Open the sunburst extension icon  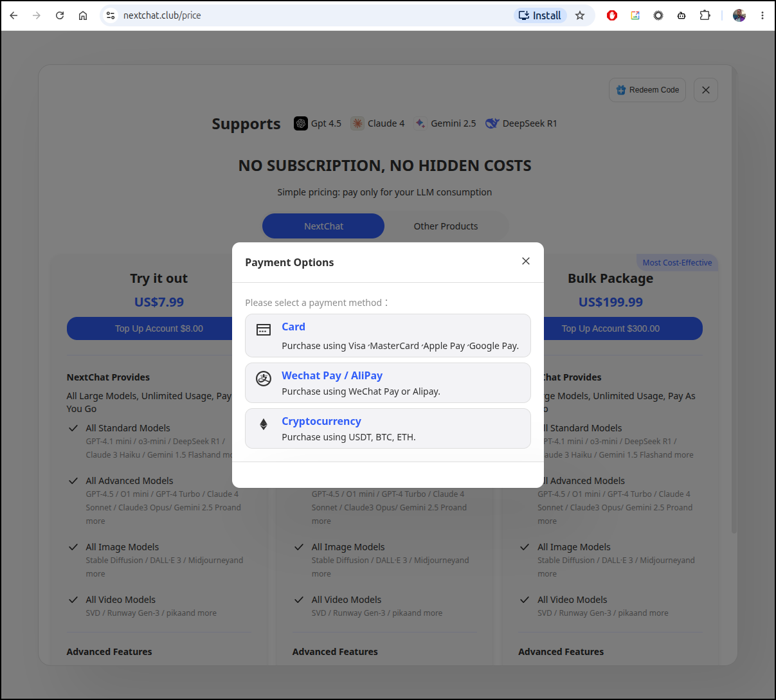pyautogui.click(x=658, y=15)
